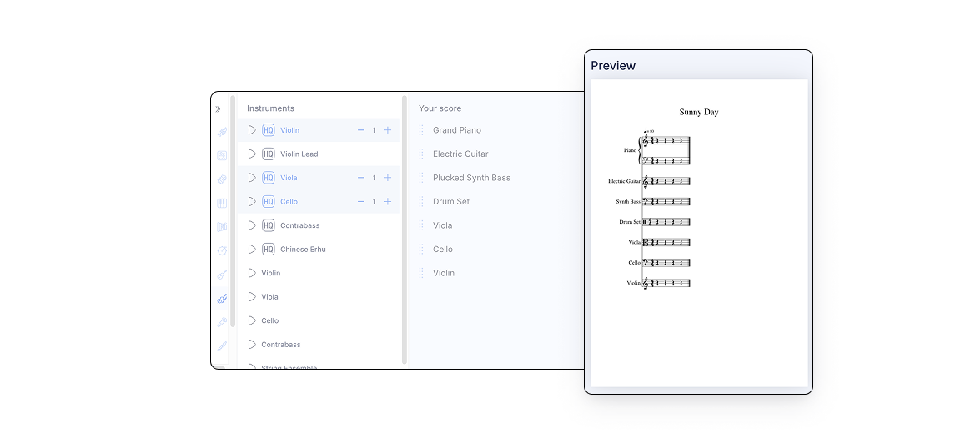Add another HQ Cello using plus
980x444 pixels.
388,202
